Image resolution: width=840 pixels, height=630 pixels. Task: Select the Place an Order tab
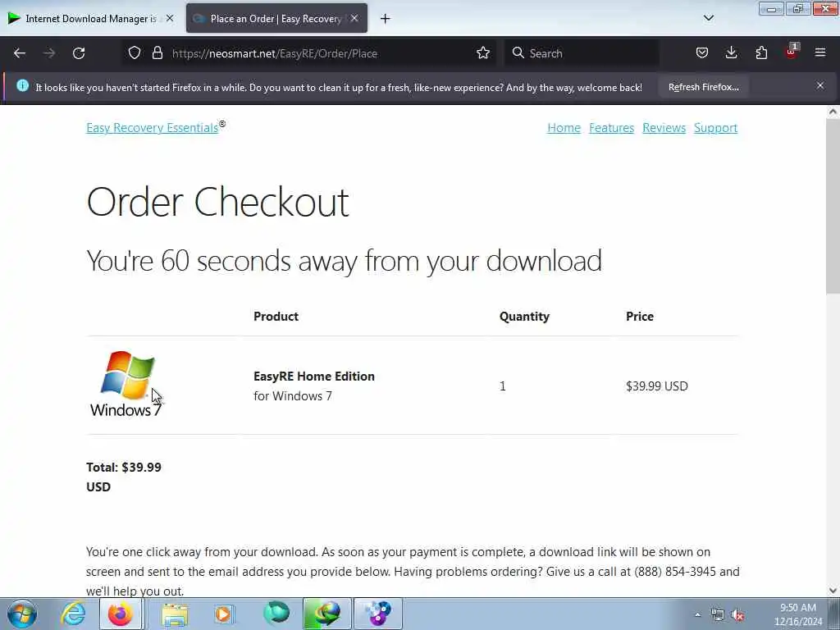tap(276, 18)
